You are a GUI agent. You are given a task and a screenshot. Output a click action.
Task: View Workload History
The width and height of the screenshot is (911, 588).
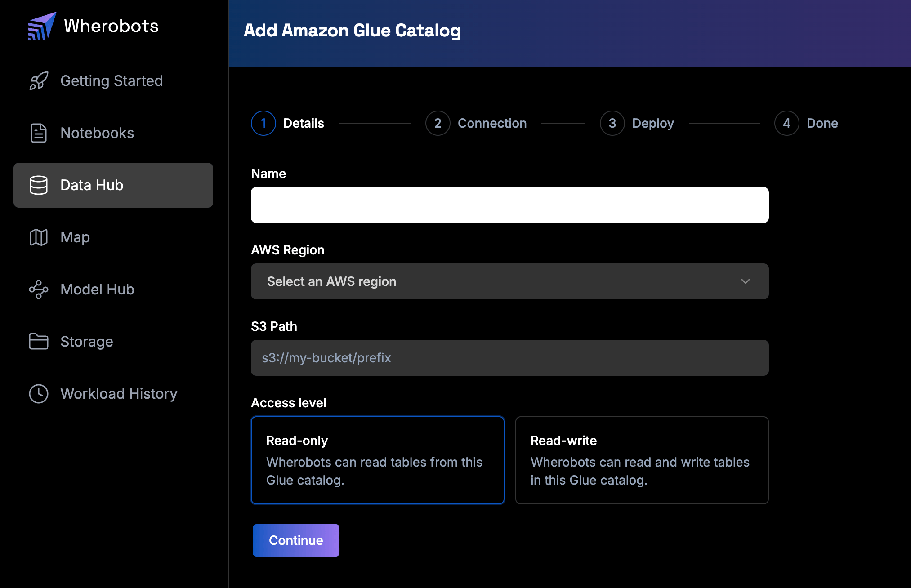[113, 394]
